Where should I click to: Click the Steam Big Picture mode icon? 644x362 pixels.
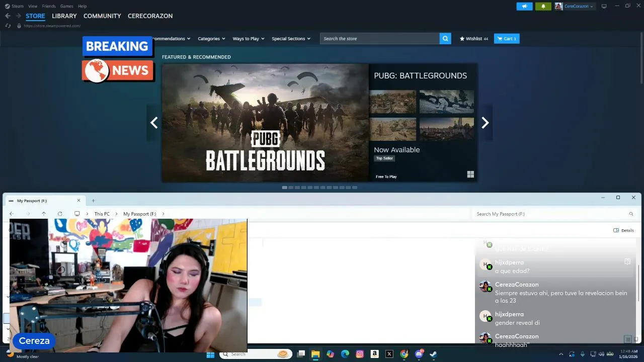604,6
